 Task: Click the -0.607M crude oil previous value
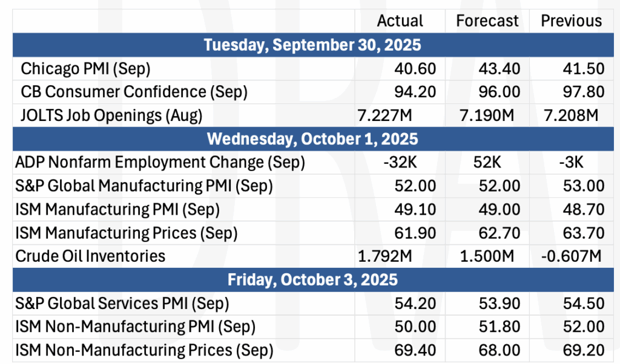point(571,256)
